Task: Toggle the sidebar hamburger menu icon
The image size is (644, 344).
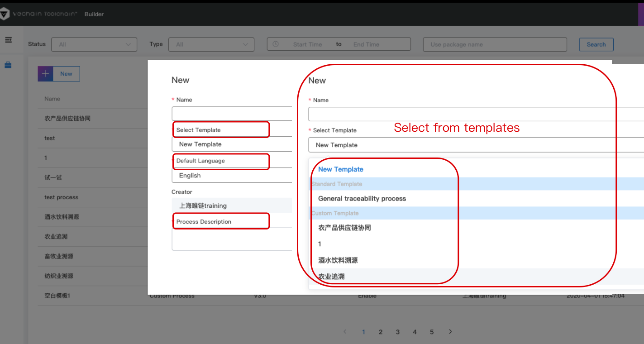Action: [8, 40]
